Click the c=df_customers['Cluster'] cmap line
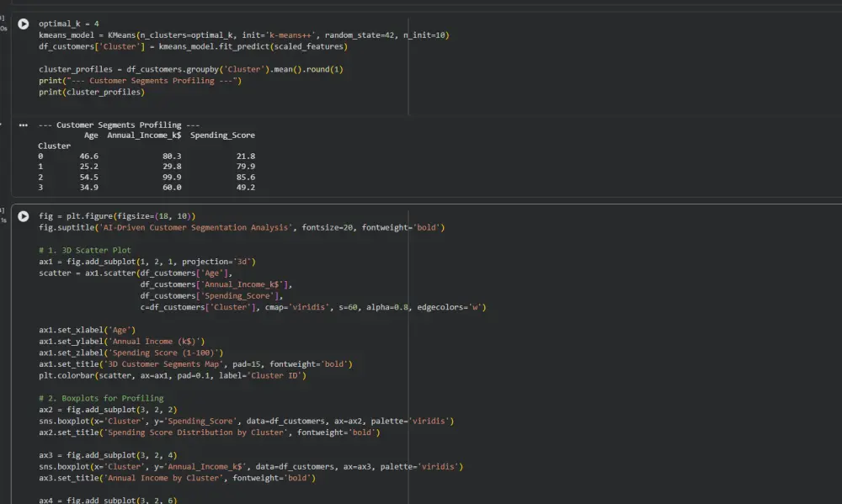842x504 pixels. pos(313,308)
